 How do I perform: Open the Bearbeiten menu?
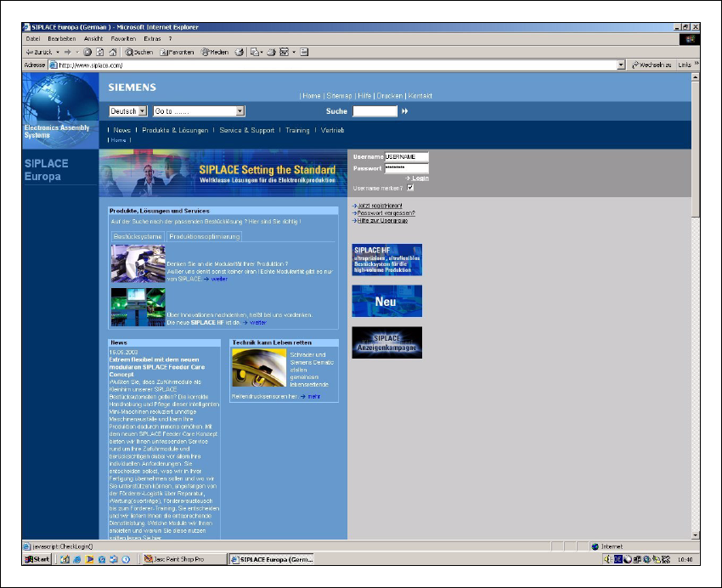point(62,39)
